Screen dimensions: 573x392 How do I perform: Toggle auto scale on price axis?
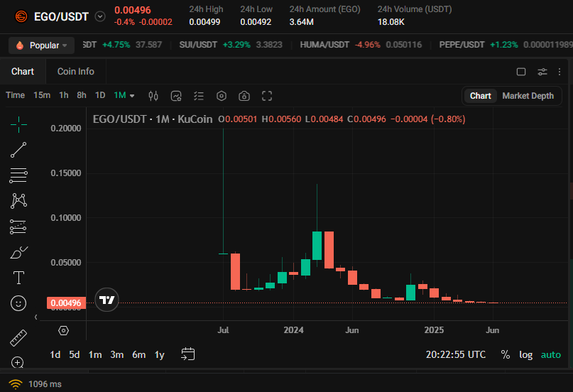550,354
